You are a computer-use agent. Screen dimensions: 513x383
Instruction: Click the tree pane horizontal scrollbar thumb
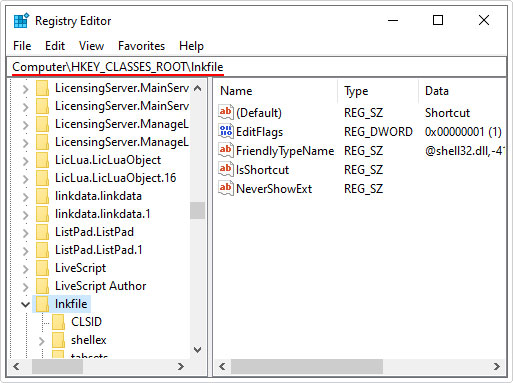57,367
